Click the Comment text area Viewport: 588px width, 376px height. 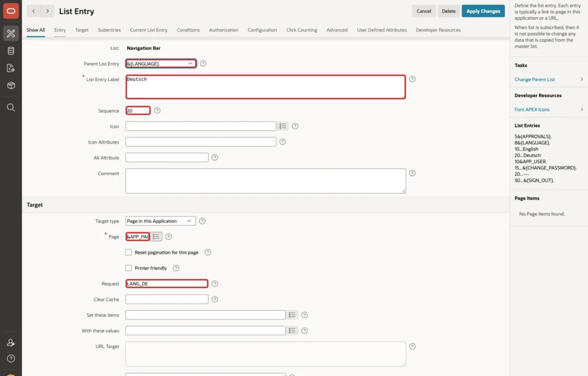click(265, 181)
